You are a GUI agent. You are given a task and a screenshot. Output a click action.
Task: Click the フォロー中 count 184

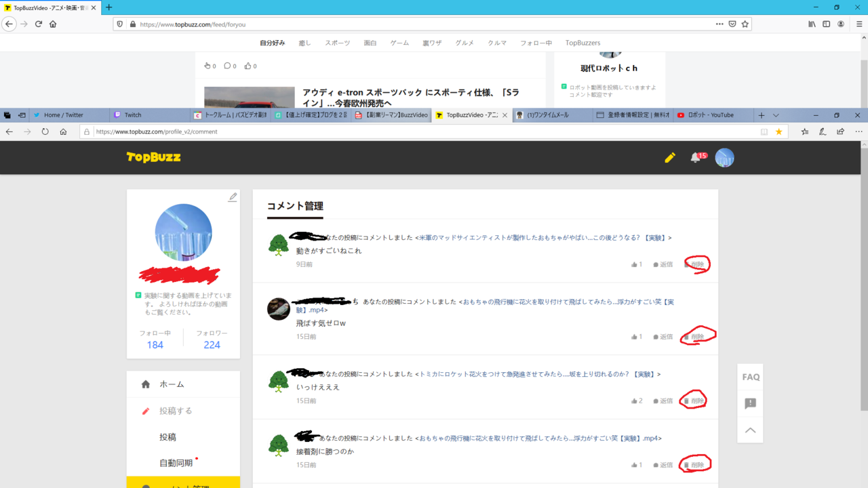click(155, 345)
